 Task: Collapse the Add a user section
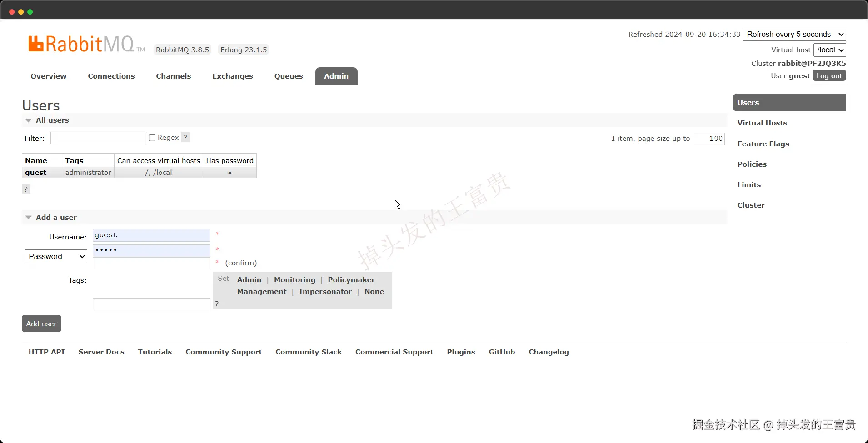click(x=51, y=218)
